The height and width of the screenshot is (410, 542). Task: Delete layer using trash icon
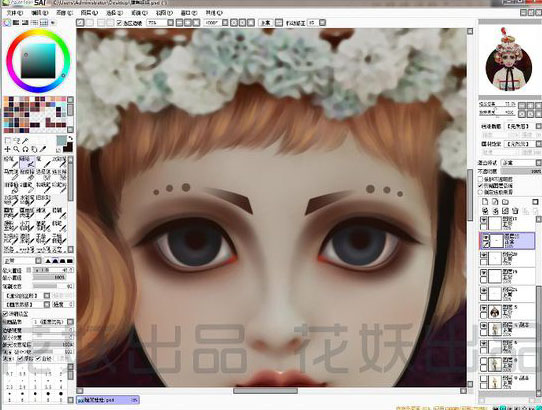pos(515,211)
